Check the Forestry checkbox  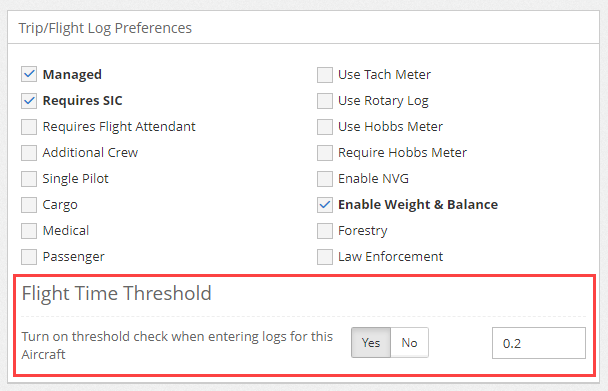[325, 230]
